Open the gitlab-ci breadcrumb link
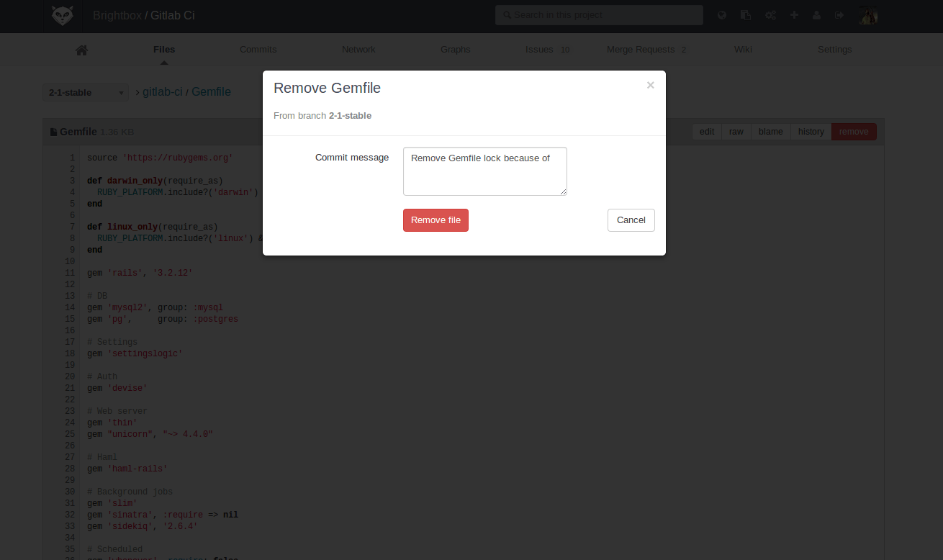 click(x=162, y=92)
